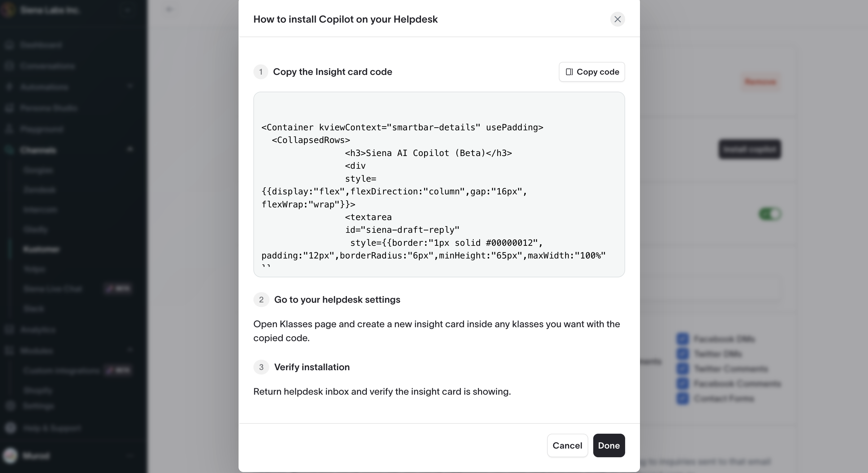Uncheck the Facebook Comments checkbox behind the dialog
Image resolution: width=868 pixels, height=473 pixels.
point(682,384)
